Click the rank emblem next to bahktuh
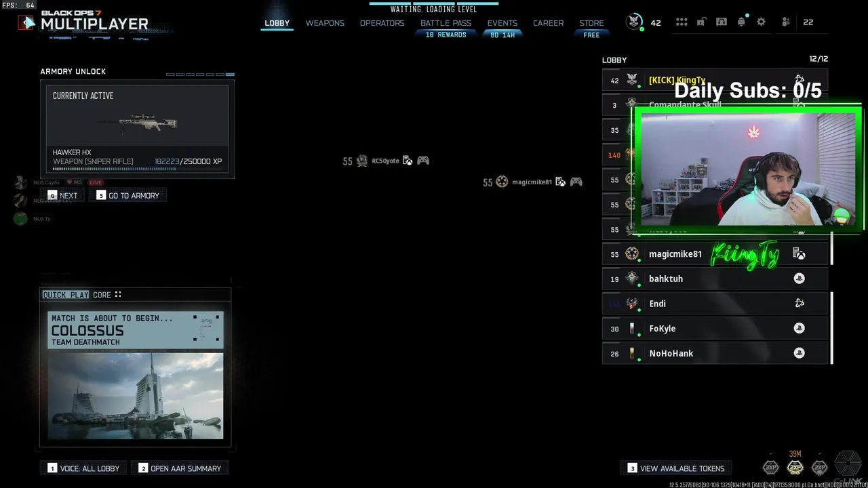868x488 pixels. 632,279
